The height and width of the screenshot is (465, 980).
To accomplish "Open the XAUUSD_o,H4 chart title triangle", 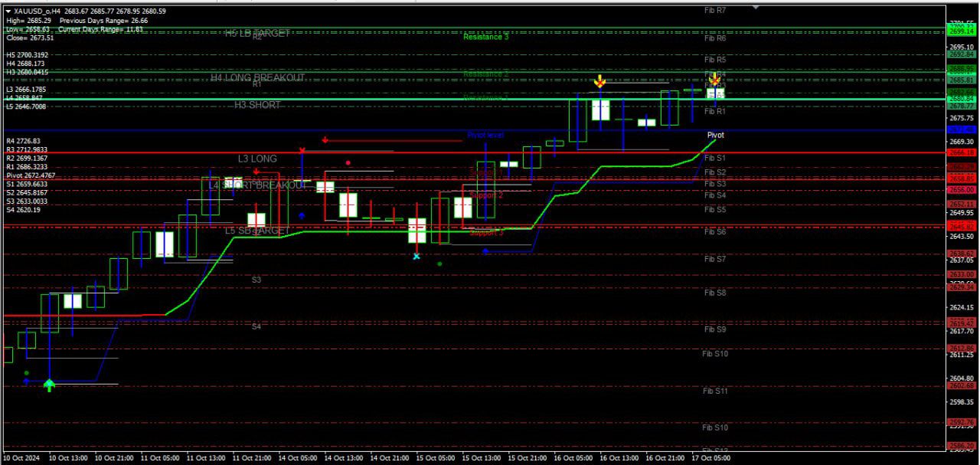I will pyautogui.click(x=8, y=11).
